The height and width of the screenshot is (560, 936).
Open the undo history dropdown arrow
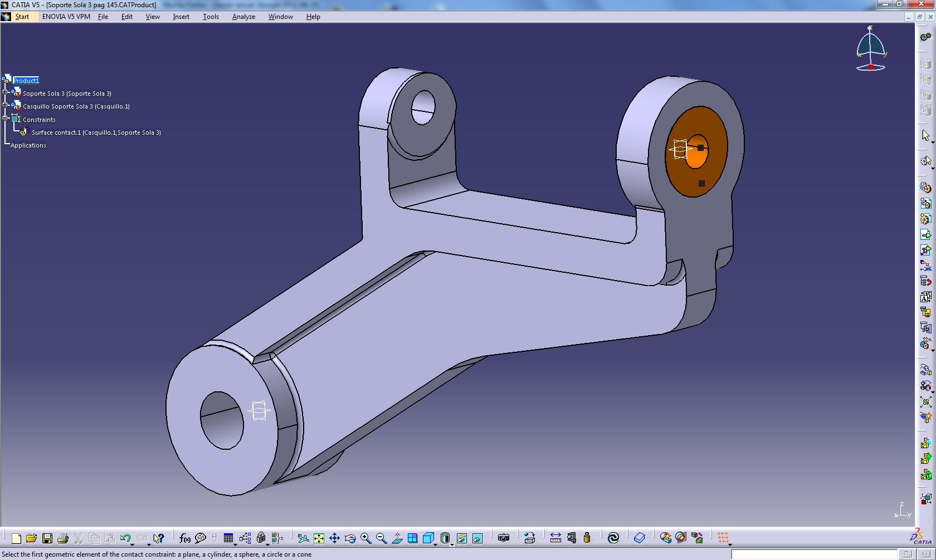point(133,544)
